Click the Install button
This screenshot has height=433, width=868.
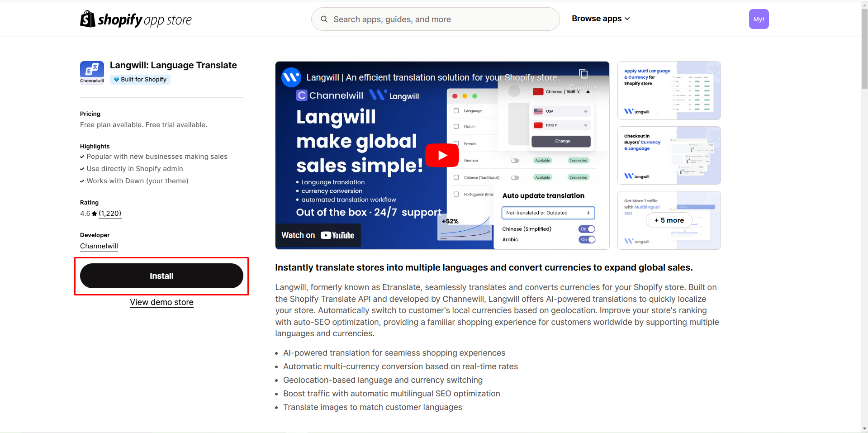(161, 276)
